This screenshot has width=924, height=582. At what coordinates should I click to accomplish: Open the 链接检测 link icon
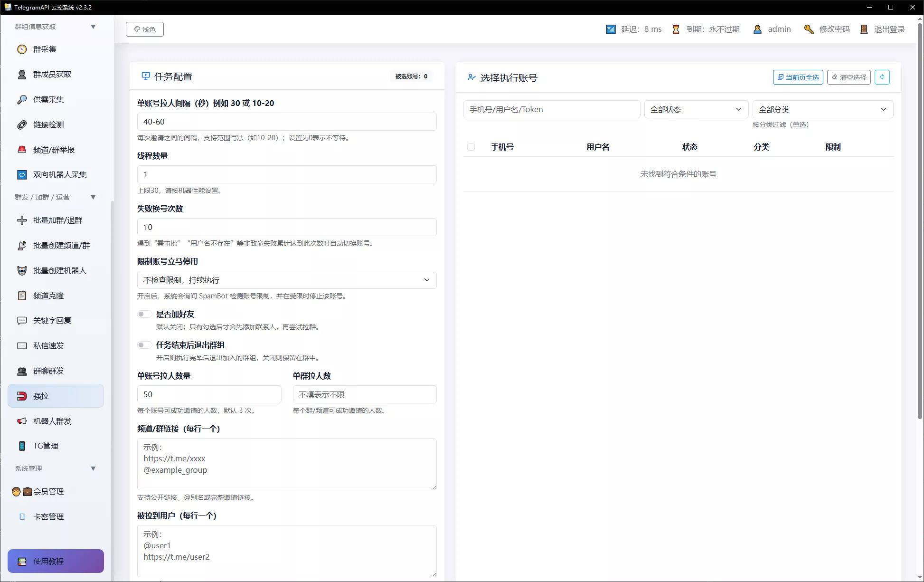point(22,125)
